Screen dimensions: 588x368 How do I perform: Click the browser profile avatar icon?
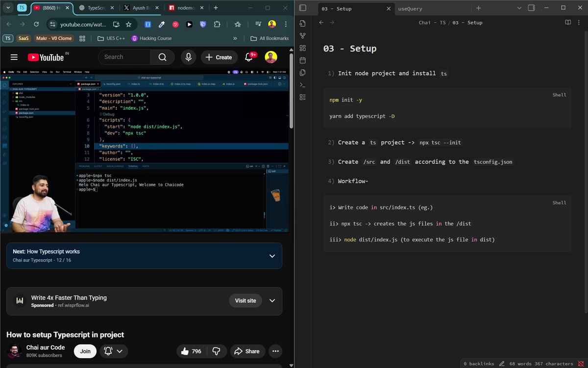pyautogui.click(x=271, y=24)
